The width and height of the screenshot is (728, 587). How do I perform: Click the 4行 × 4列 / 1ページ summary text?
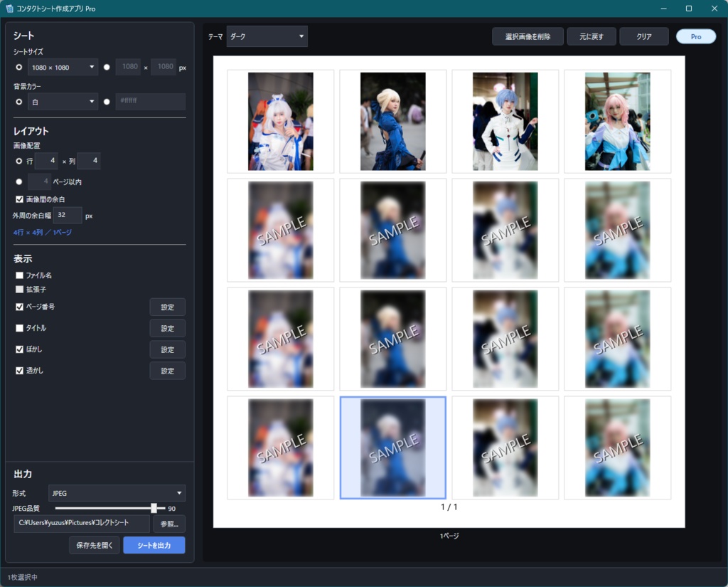42,233
